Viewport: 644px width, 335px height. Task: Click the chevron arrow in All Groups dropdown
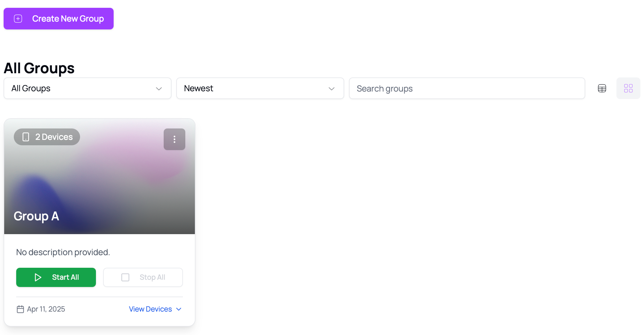pyautogui.click(x=159, y=89)
